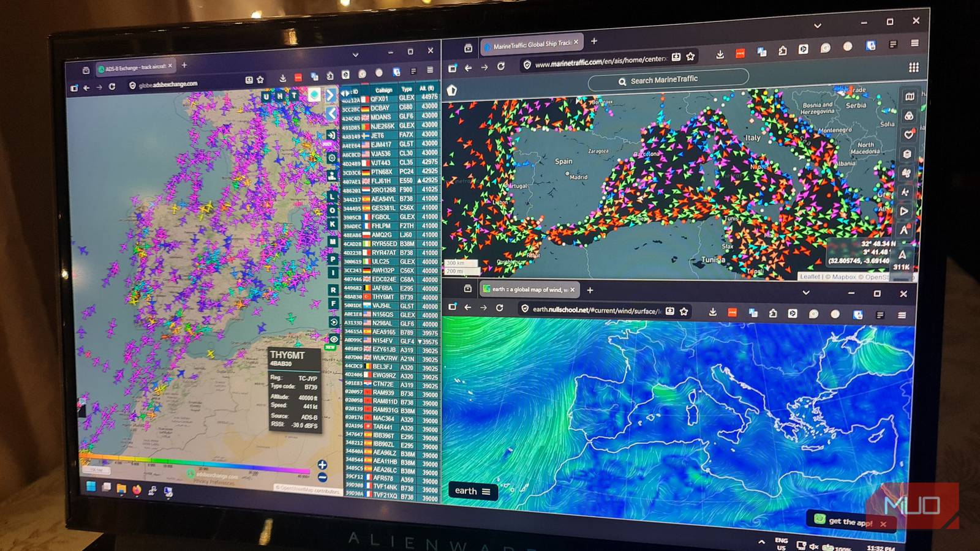Click the Leaflet attribution link
The image size is (980, 551).
coord(810,277)
